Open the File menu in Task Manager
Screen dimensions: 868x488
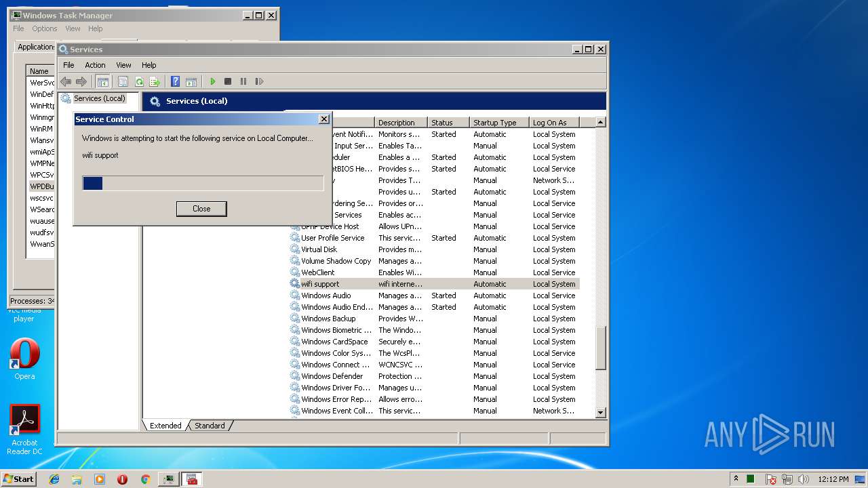point(18,28)
